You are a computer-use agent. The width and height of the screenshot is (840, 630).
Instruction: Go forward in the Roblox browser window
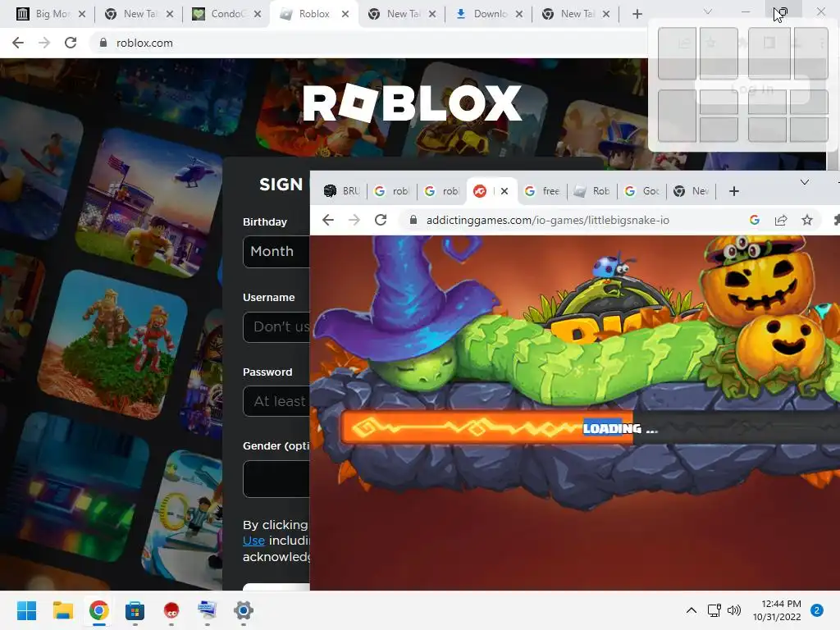coord(44,43)
